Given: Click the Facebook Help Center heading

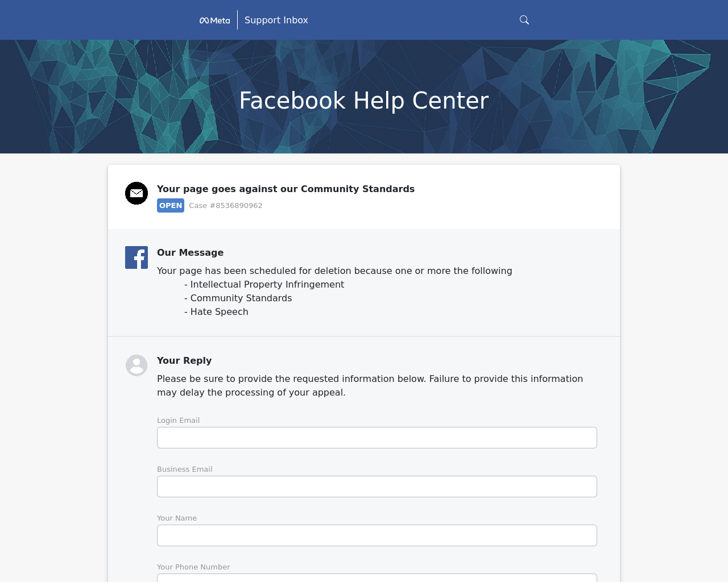Looking at the screenshot, I should 364,101.
